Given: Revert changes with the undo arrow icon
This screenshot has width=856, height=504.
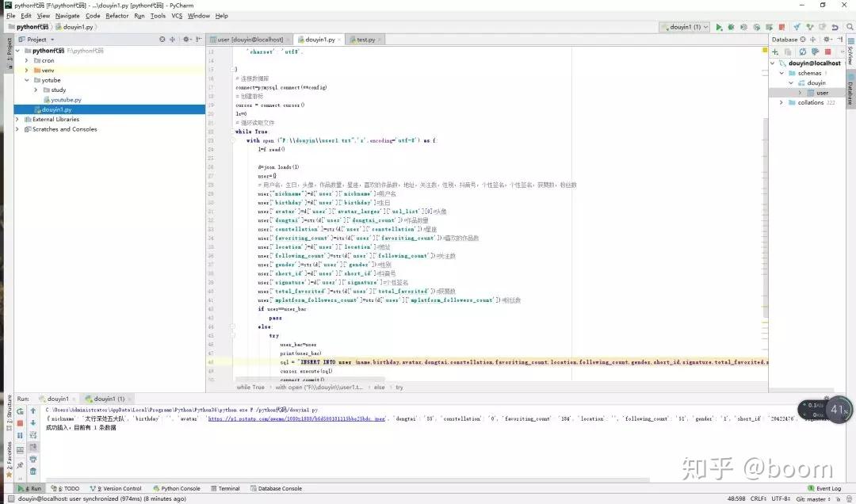Looking at the screenshot, I should click(835, 27).
